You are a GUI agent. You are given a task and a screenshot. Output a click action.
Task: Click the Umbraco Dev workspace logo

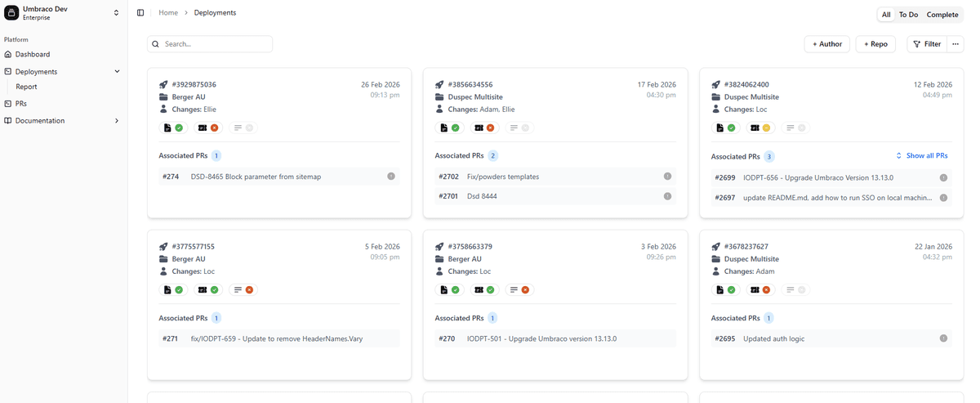pyautogui.click(x=11, y=13)
